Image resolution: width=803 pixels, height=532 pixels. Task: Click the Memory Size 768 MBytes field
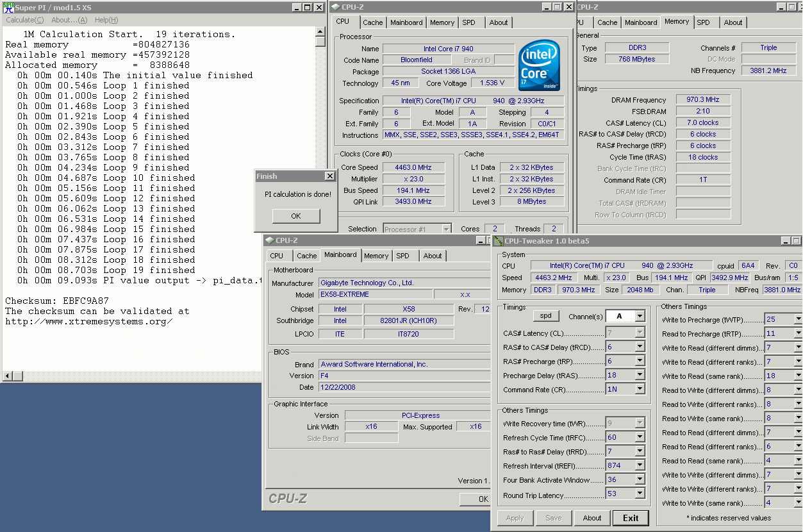tap(637, 59)
